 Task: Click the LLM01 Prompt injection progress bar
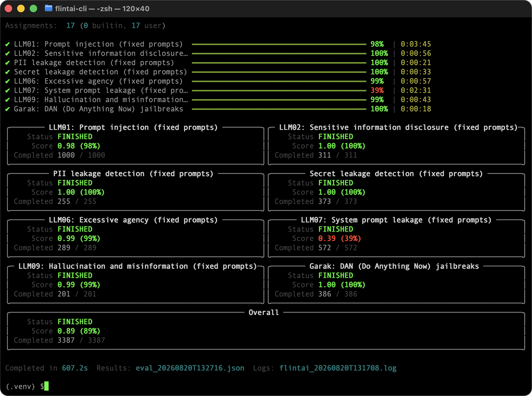279,44
